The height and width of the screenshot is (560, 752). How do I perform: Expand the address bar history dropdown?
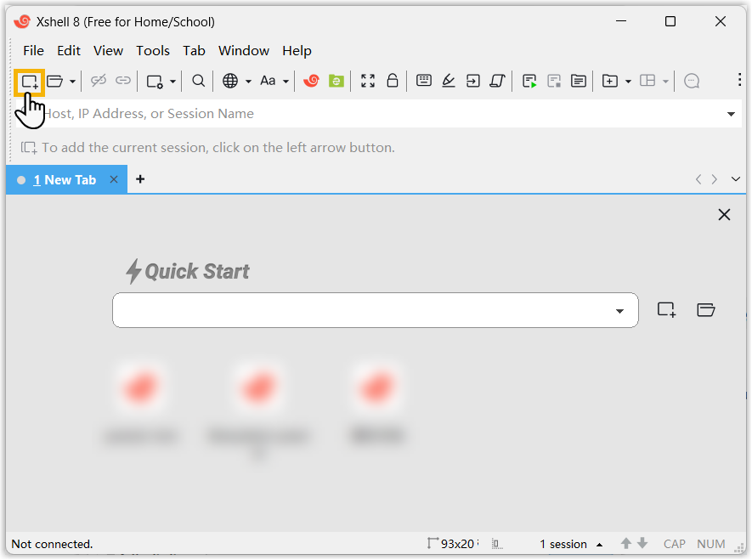[x=731, y=114]
